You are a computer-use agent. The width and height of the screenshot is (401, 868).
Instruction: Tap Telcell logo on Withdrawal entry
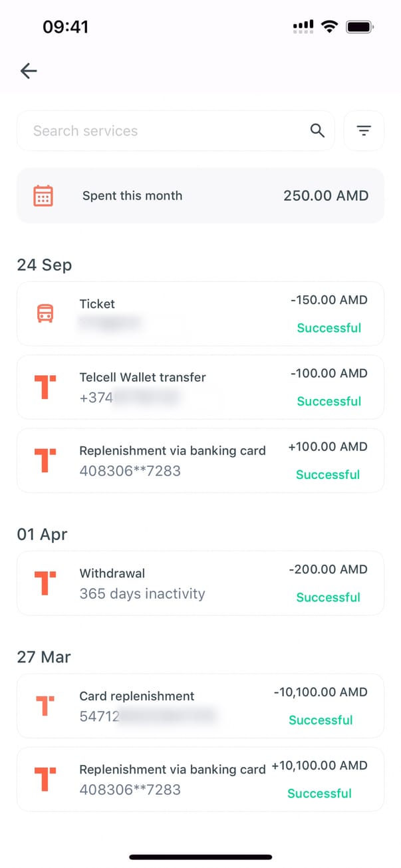click(x=45, y=583)
